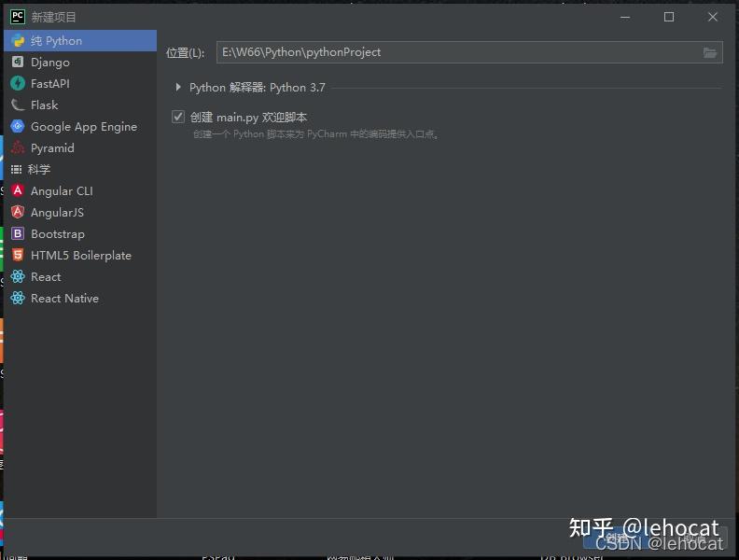Click the Angular CLI red icon
This screenshot has height=560, width=739.
18,190
